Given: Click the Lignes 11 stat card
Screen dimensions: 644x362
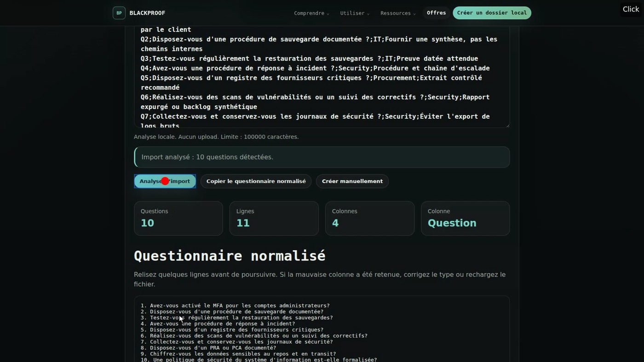Looking at the screenshot, I should pyautogui.click(x=274, y=218).
